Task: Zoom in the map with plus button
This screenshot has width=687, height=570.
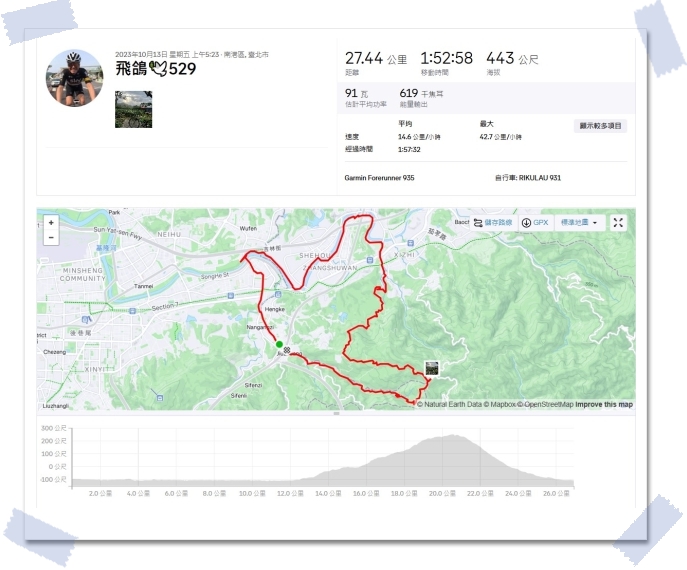Action: [51, 223]
